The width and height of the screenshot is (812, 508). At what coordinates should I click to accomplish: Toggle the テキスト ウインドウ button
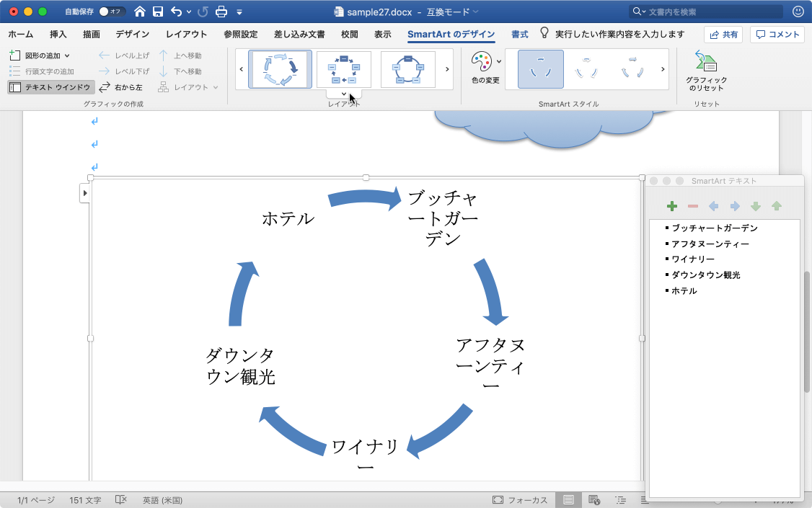coord(50,87)
